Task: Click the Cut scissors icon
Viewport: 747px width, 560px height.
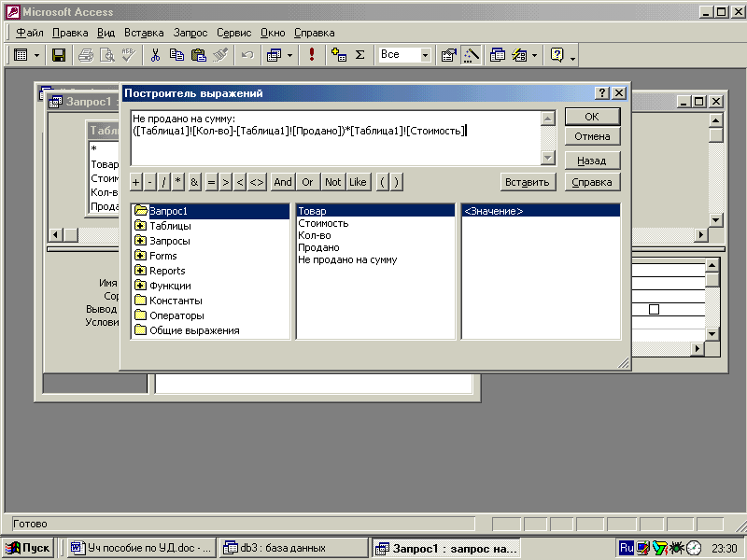Action: click(x=155, y=55)
